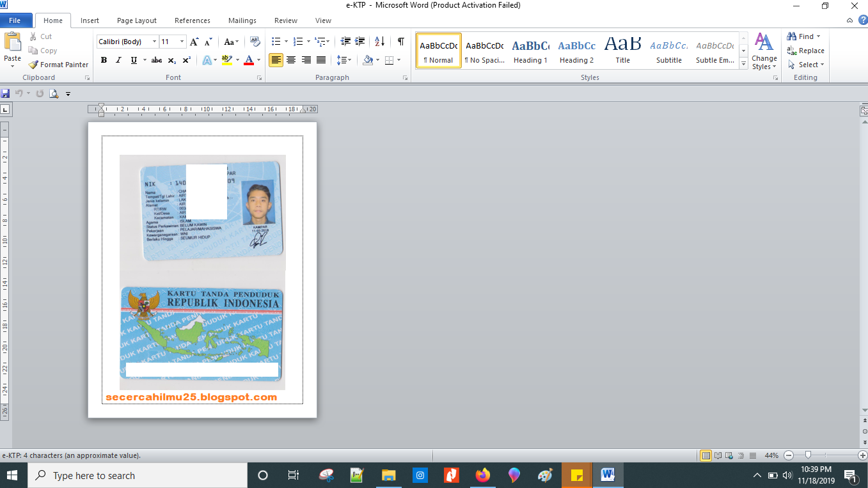
Task: Switch to the Mailings tab
Action: [242, 20]
